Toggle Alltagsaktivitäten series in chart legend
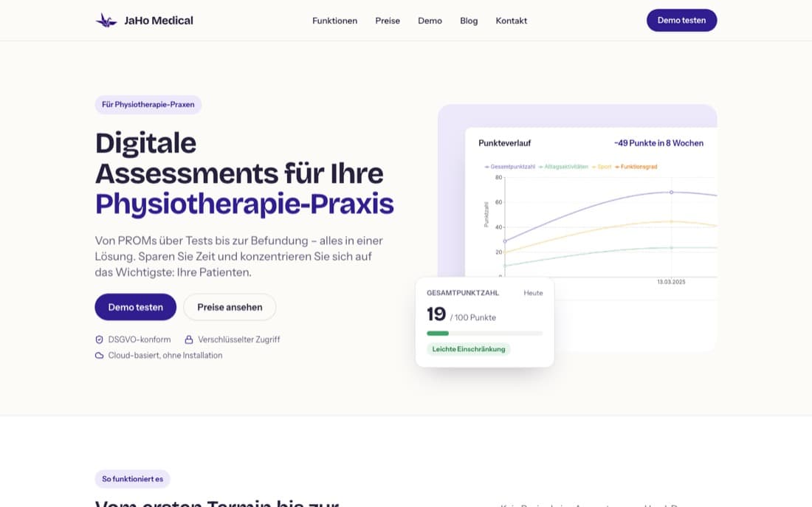Screen dimensions: 812x507 click(x=563, y=167)
